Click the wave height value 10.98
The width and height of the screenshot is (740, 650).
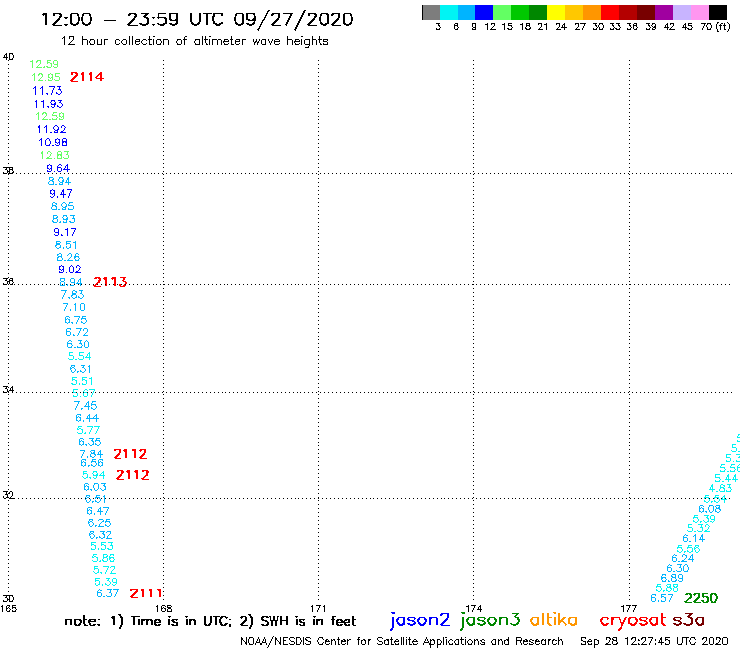53,142
